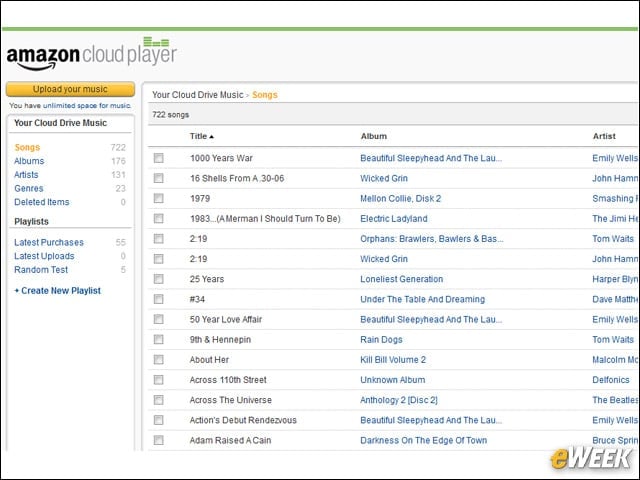This screenshot has height=480, width=640.
Task: Open album Loneliest Generation
Action: pos(401,279)
